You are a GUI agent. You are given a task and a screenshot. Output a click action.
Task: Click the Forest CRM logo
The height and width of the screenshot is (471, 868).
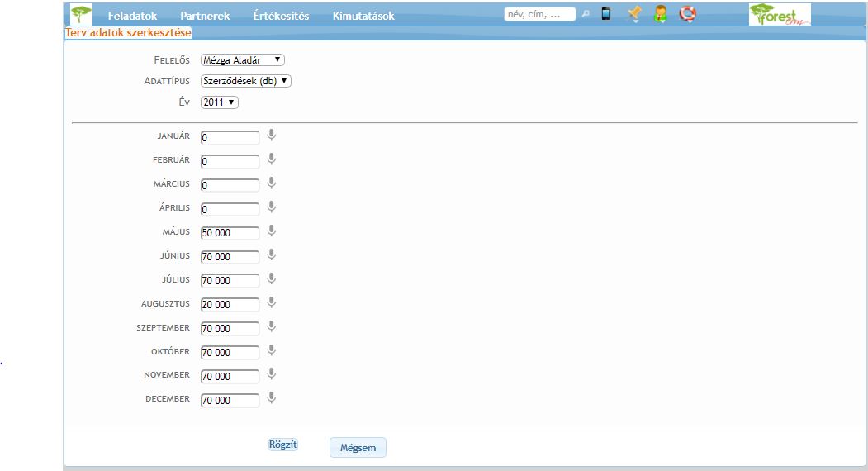click(780, 15)
